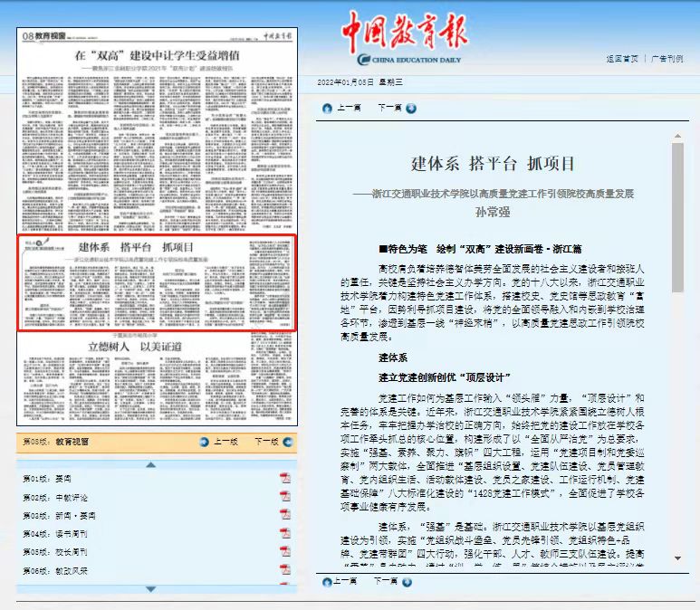The image size is (700, 610).
Task: Click 下一篇 text link above the article
Action: tap(389, 108)
